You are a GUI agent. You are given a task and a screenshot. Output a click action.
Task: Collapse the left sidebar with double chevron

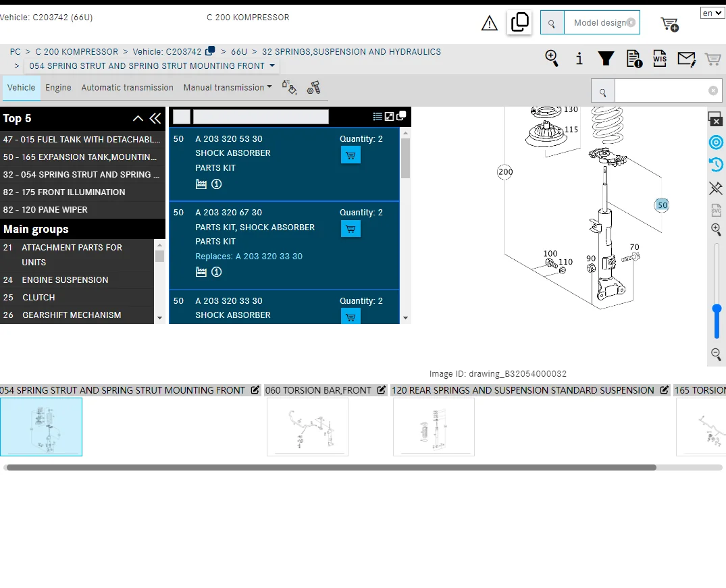(155, 119)
